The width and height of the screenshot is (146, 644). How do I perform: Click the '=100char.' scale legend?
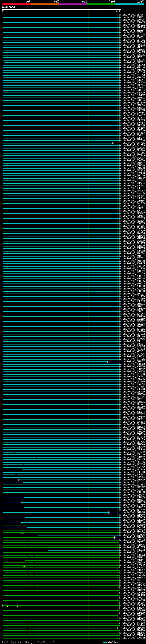pos(113,642)
